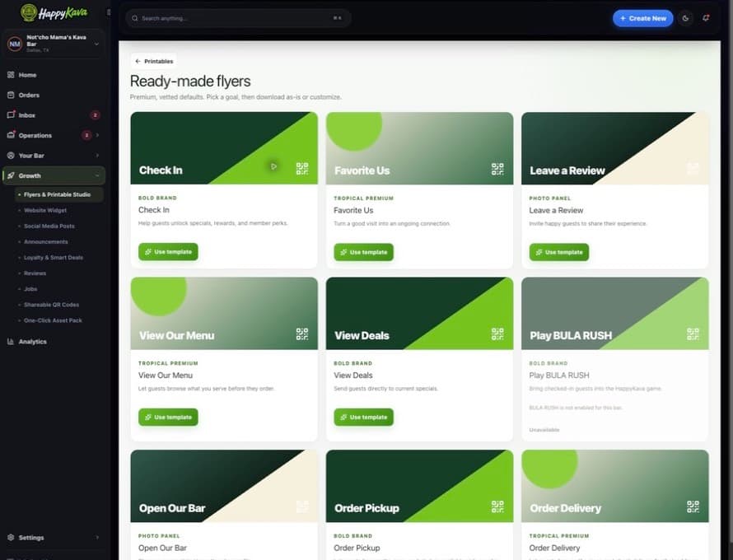Open the Leave a Review flyer preview
733x560 pixels.
(x=614, y=148)
